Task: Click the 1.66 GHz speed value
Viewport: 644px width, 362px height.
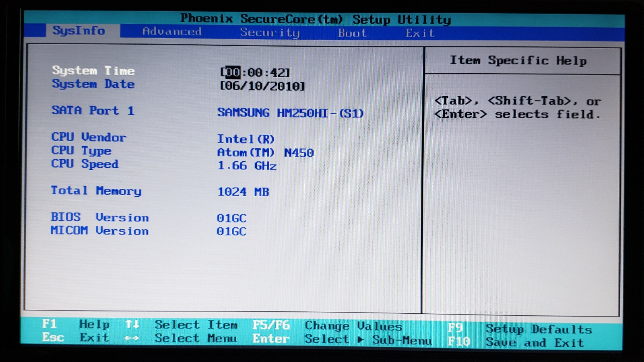Action: tap(247, 166)
